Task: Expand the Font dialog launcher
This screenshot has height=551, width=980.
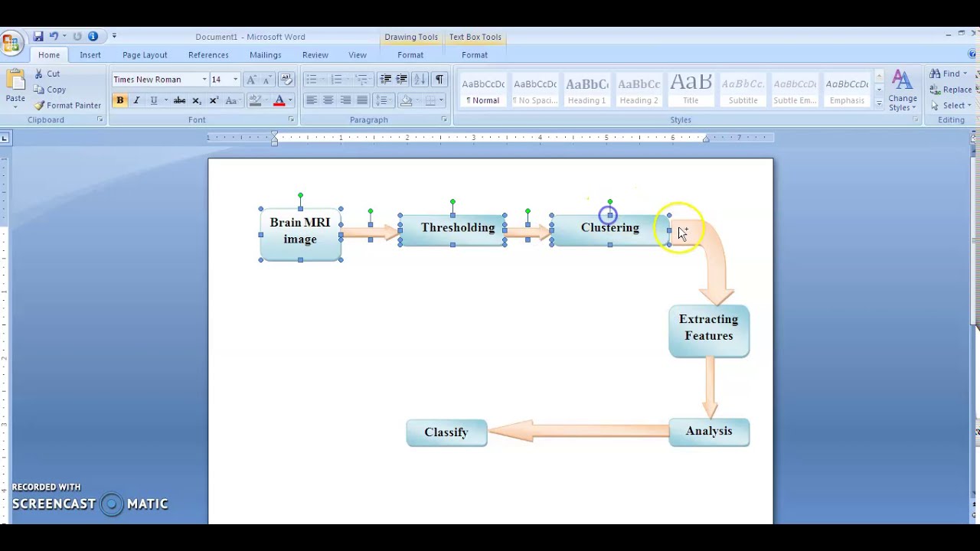Action: coord(291,120)
